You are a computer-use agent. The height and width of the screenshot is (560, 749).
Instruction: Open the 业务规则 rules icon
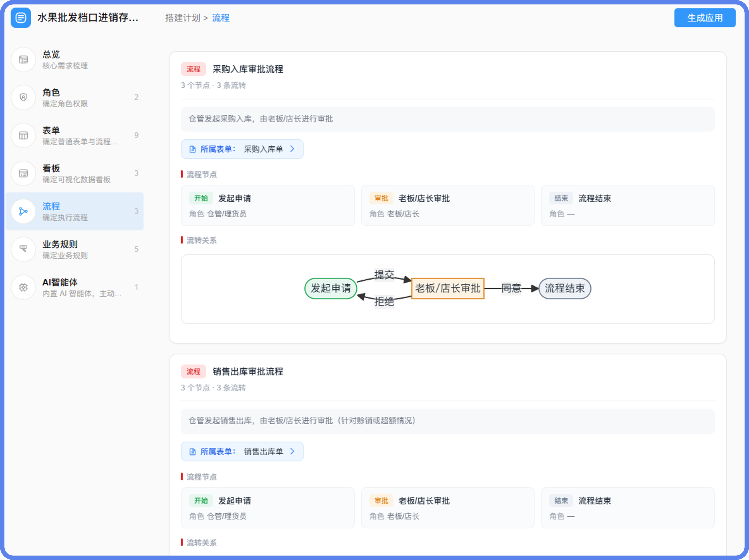(23, 249)
